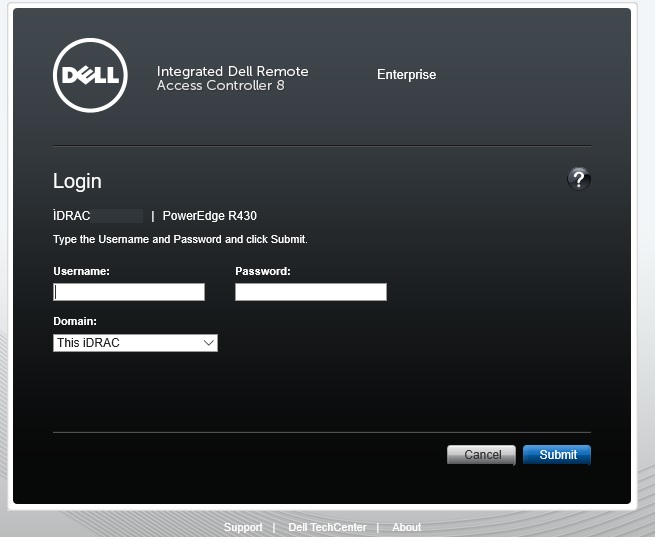
Task: Click the Login heading
Action: click(77, 181)
